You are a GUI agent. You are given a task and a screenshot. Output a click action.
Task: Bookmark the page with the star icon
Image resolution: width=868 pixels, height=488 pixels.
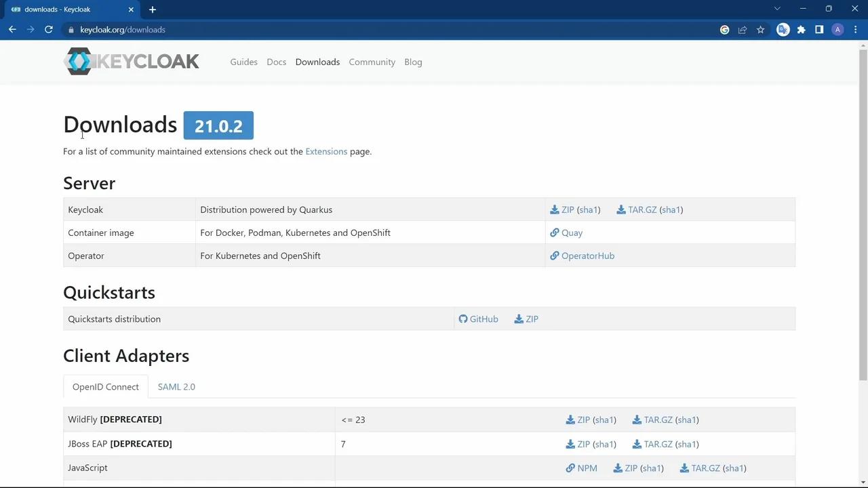click(760, 30)
